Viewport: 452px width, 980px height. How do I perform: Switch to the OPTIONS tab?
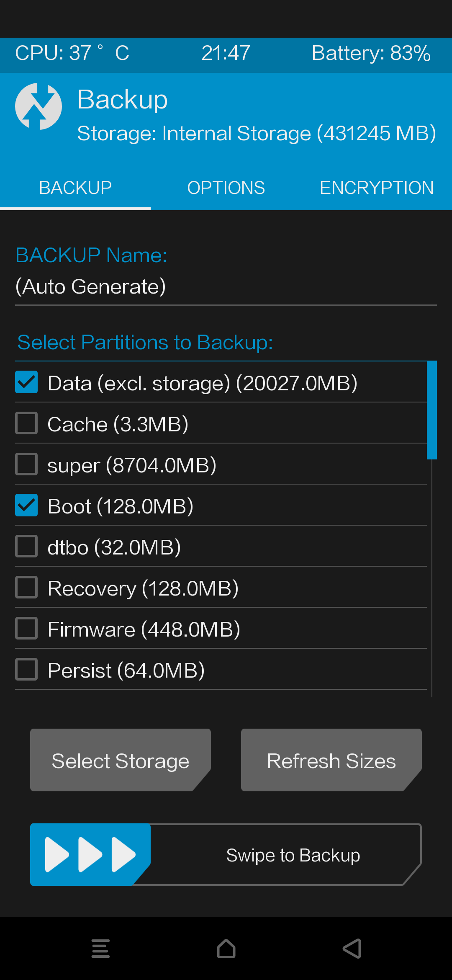226,188
